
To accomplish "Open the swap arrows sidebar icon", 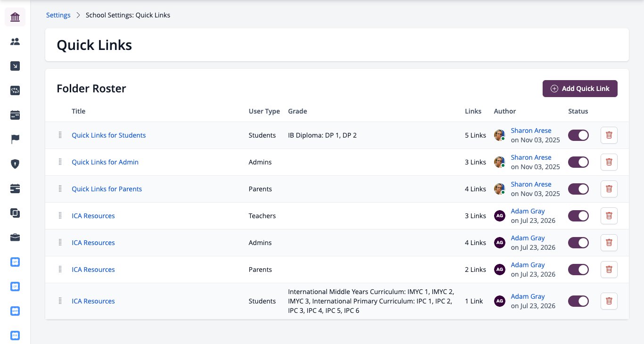I will click(15, 91).
